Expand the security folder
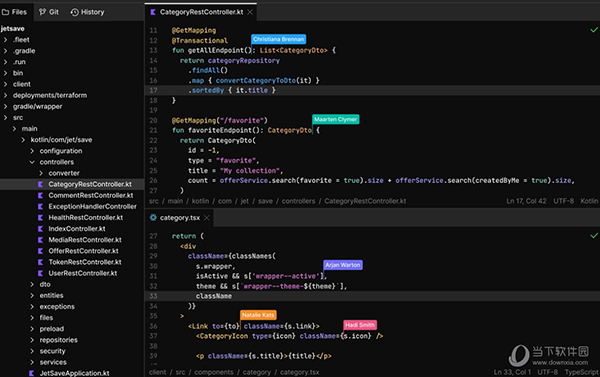Viewport: 600px width, 377px height. point(32,351)
